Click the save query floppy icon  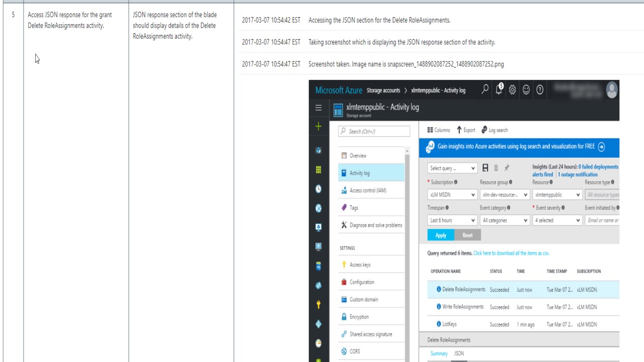coord(486,168)
